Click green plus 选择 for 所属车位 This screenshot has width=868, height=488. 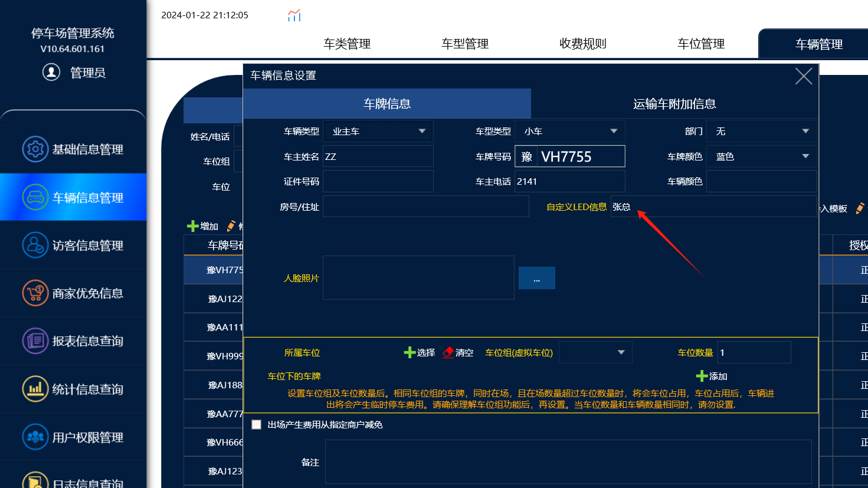(x=410, y=352)
